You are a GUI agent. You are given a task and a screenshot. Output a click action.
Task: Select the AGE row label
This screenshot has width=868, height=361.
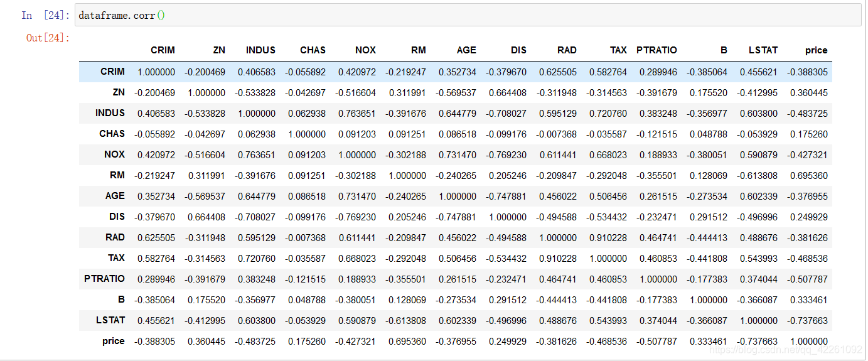click(x=115, y=196)
